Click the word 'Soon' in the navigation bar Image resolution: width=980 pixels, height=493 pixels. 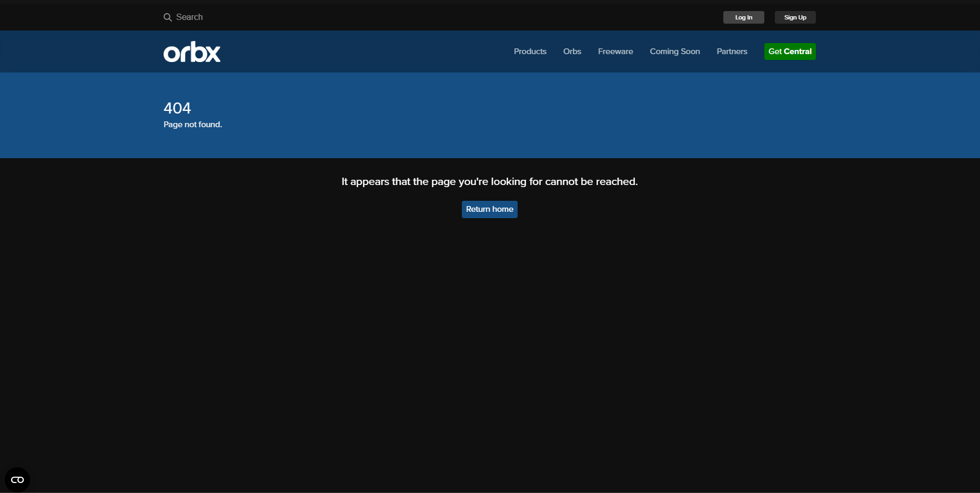pyautogui.click(x=691, y=52)
